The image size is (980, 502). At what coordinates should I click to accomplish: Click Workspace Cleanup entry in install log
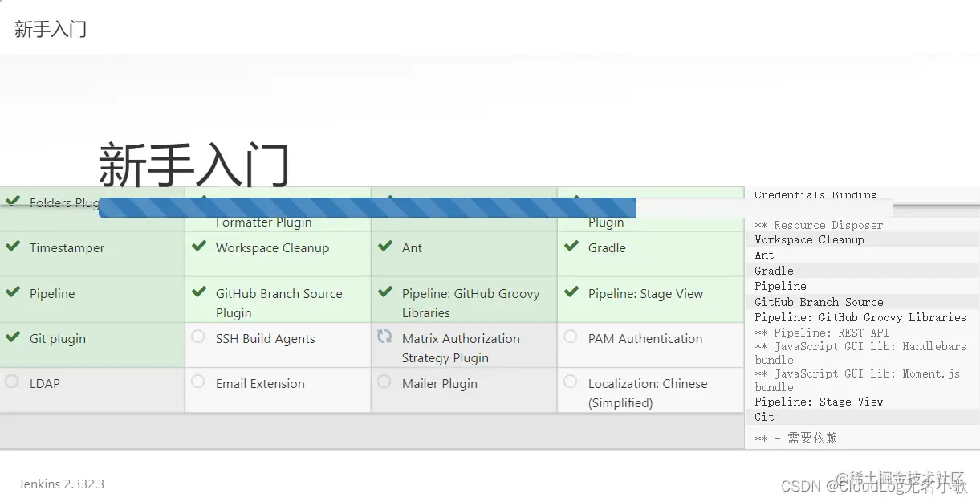[x=809, y=239]
